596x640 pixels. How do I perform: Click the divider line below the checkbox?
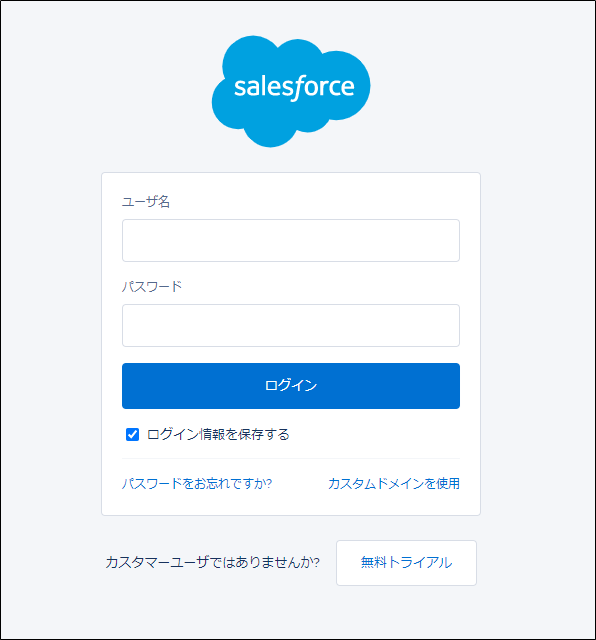tap(291, 458)
